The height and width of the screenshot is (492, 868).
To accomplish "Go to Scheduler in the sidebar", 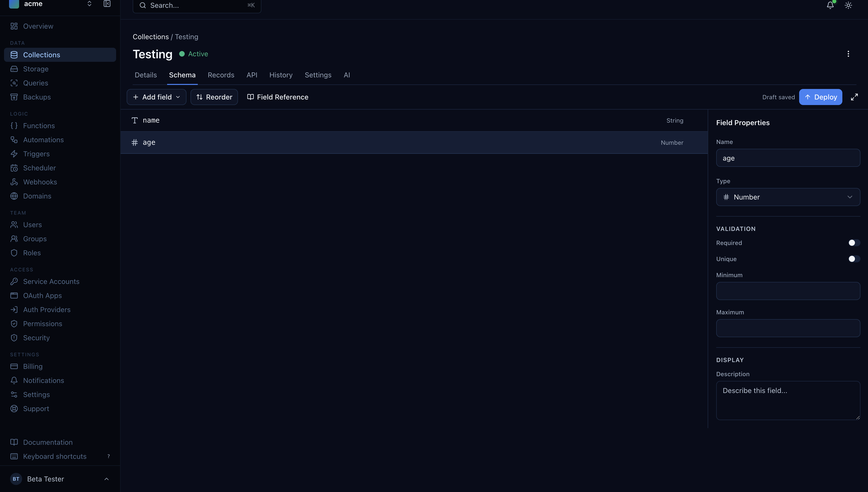I will 39,168.
